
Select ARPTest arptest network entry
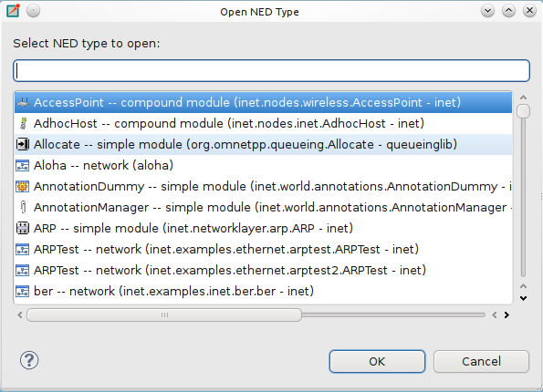[263, 249]
